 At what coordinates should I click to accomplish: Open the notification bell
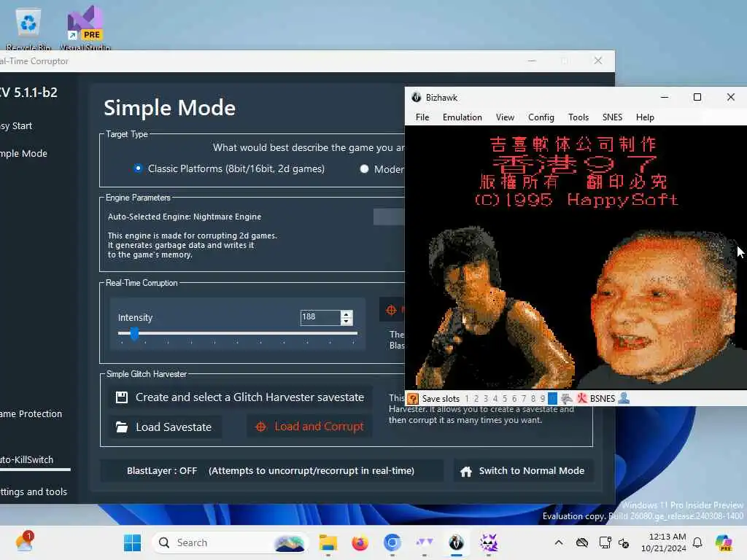[697, 542]
